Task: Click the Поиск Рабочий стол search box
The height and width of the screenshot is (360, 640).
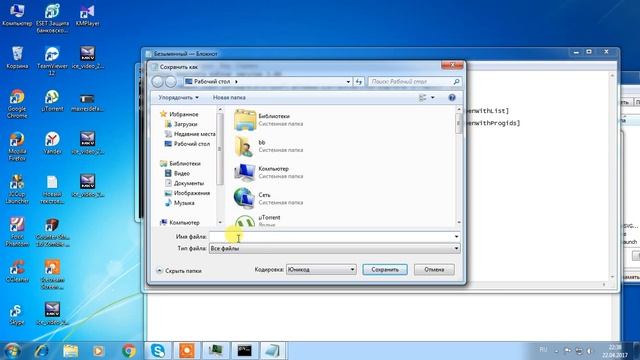Action: point(415,82)
